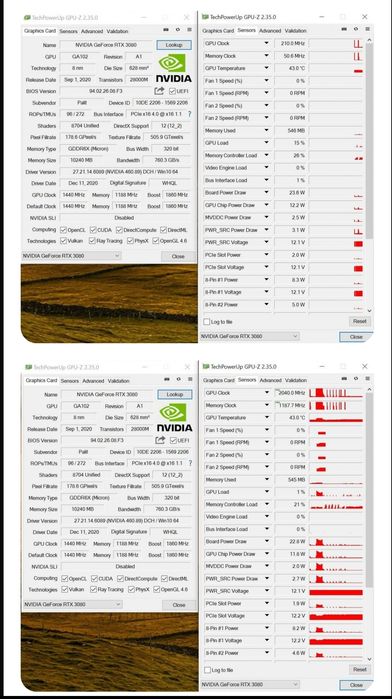Image resolution: width=392 pixels, height=699 pixels.
Task: Click the Lookup button in upper Graphics Card window
Action: pos(174,45)
